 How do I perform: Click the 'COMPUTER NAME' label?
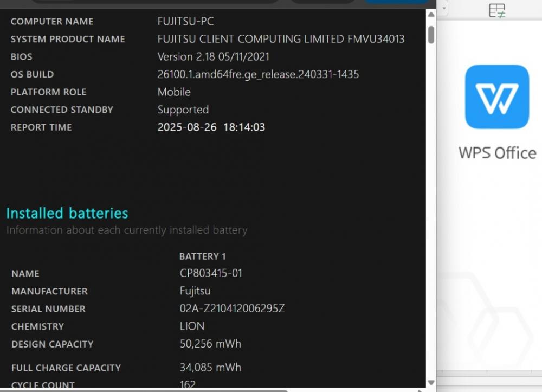point(52,22)
